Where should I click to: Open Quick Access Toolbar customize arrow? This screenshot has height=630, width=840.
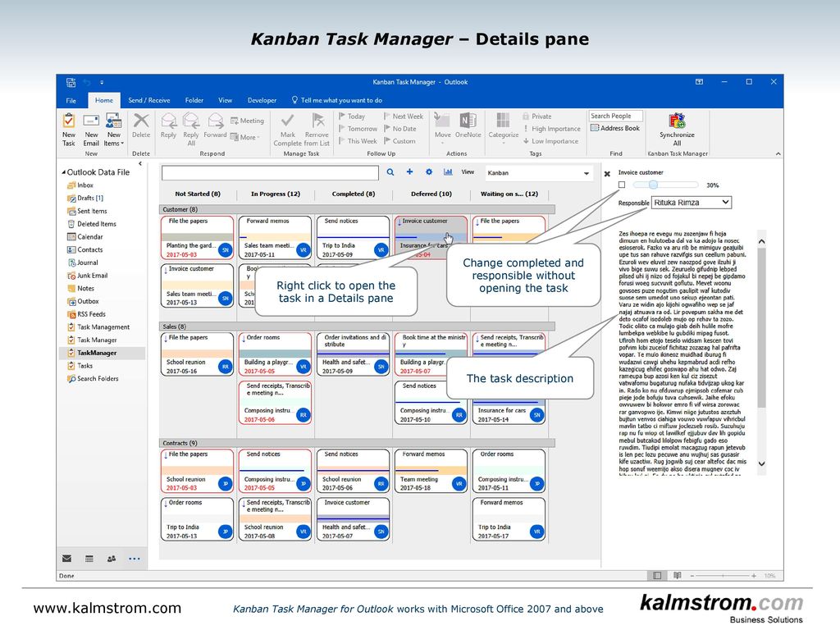(102, 83)
